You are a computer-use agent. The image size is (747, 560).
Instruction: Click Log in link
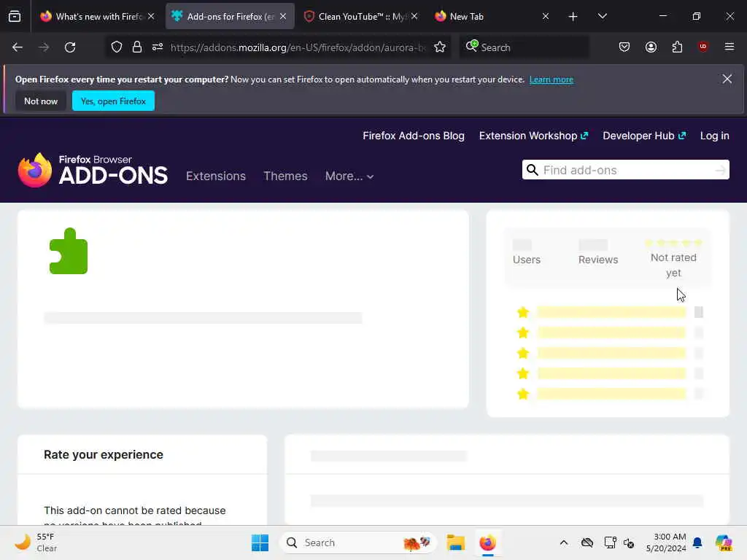714,136
